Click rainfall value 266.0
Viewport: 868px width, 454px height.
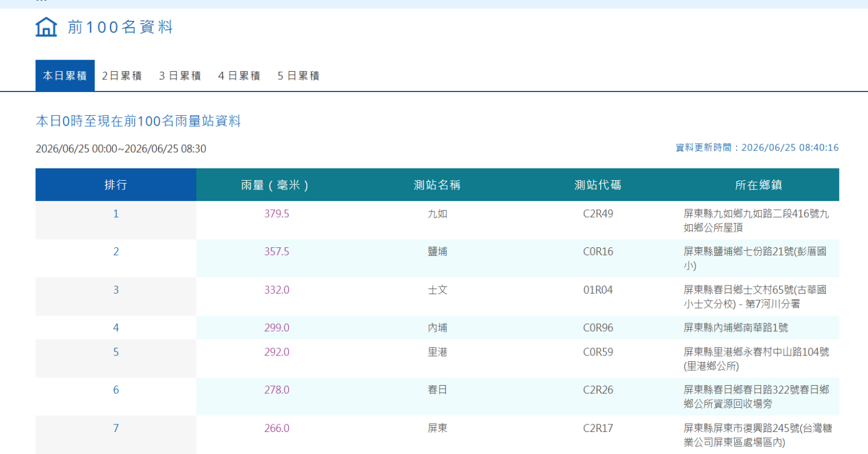click(277, 429)
